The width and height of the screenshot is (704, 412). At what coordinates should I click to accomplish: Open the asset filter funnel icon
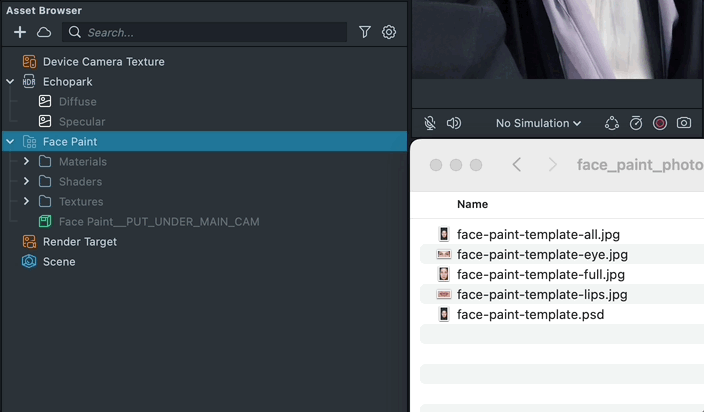click(365, 32)
